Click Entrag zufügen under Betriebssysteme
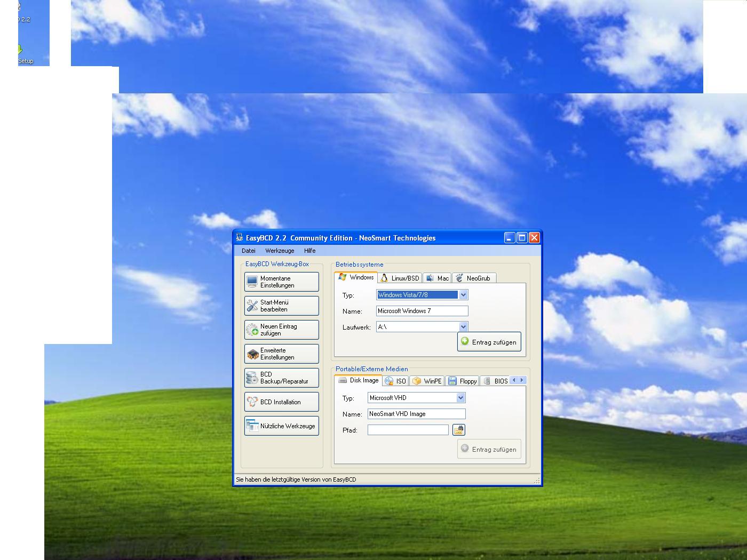Viewport: 747px width, 560px height. [x=489, y=342]
